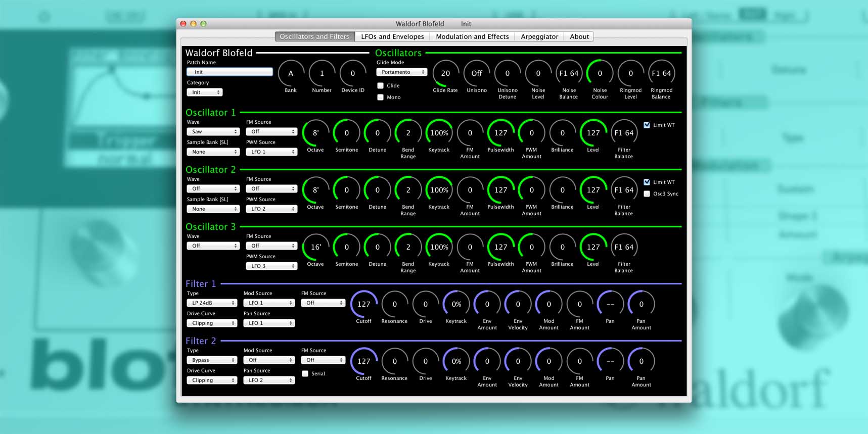
Task: Select the Arpeggiator tab
Action: pyautogui.click(x=539, y=36)
